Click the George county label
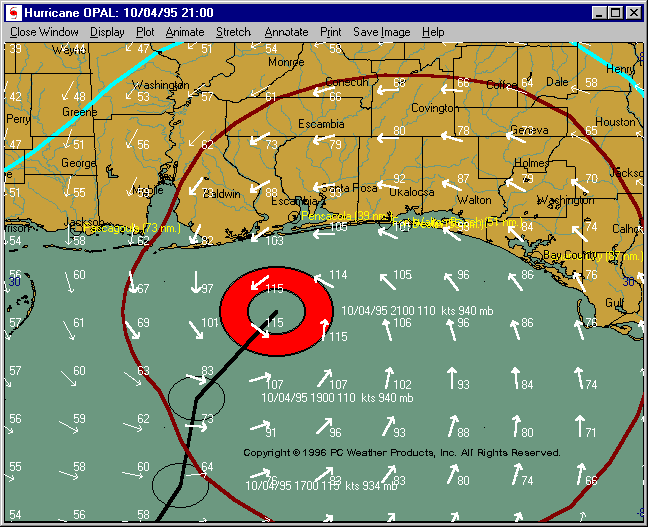The width and height of the screenshot is (648, 527). 79,163
